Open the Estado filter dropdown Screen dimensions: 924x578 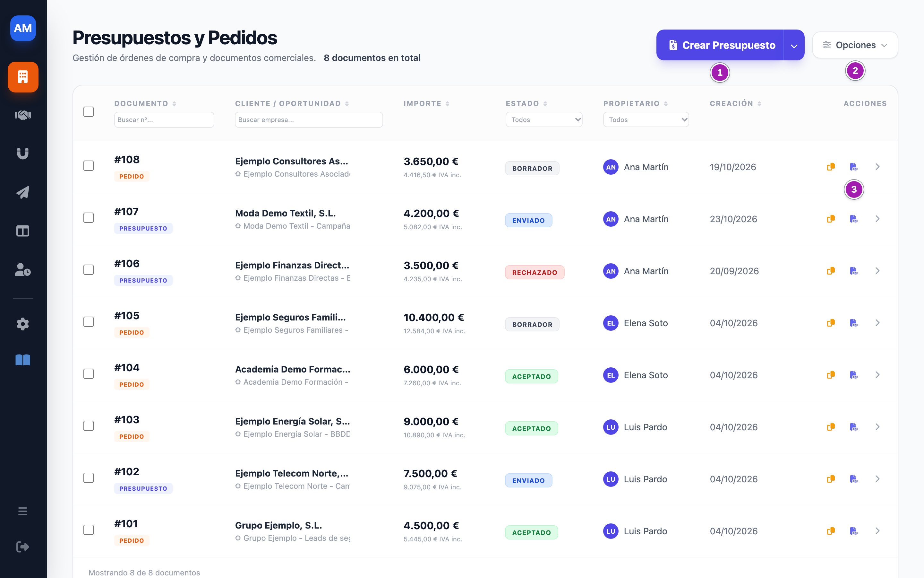click(544, 120)
